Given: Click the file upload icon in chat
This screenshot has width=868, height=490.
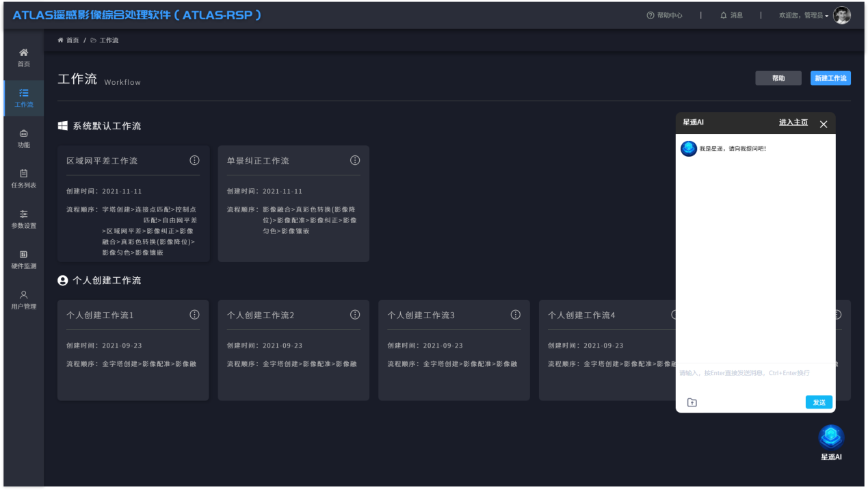Looking at the screenshot, I should point(692,402).
